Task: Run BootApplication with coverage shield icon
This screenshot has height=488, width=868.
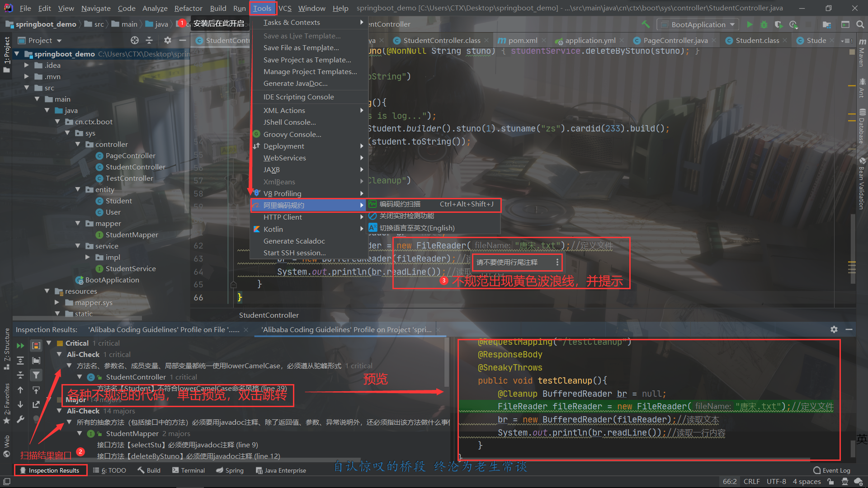Action: point(778,24)
